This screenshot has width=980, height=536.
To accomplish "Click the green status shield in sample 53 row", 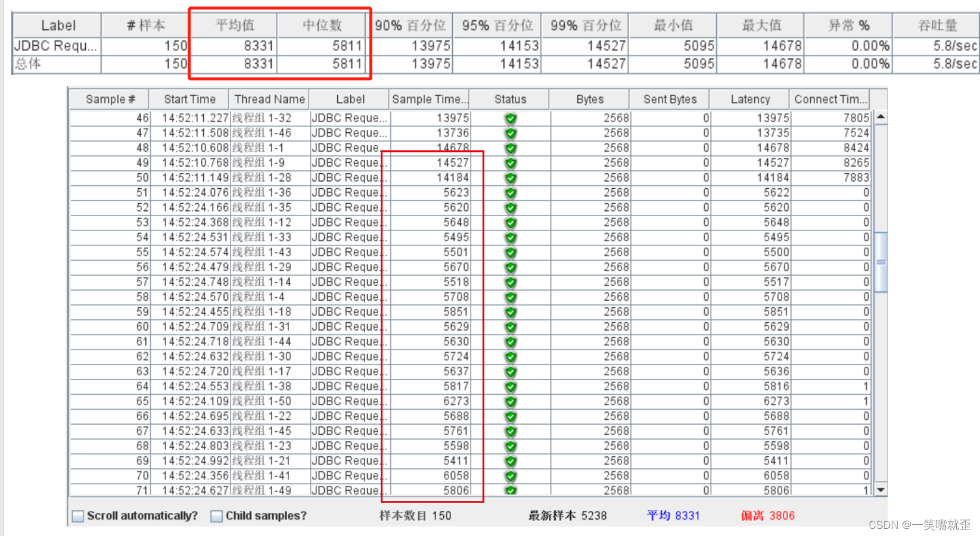I will click(511, 223).
